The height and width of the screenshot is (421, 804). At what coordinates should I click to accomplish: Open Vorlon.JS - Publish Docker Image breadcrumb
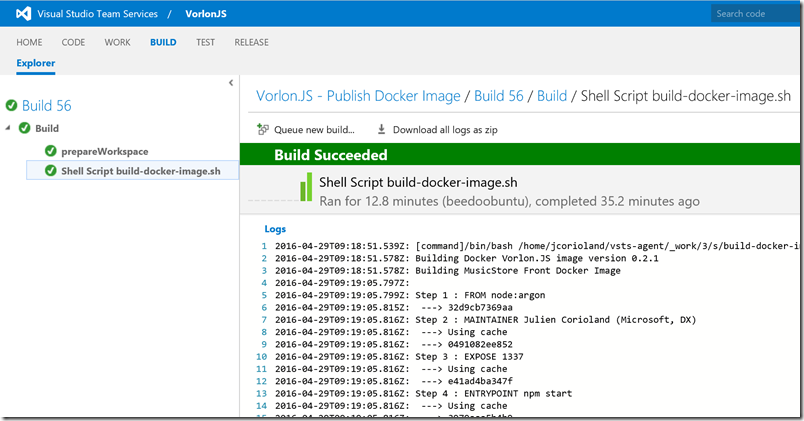358,96
